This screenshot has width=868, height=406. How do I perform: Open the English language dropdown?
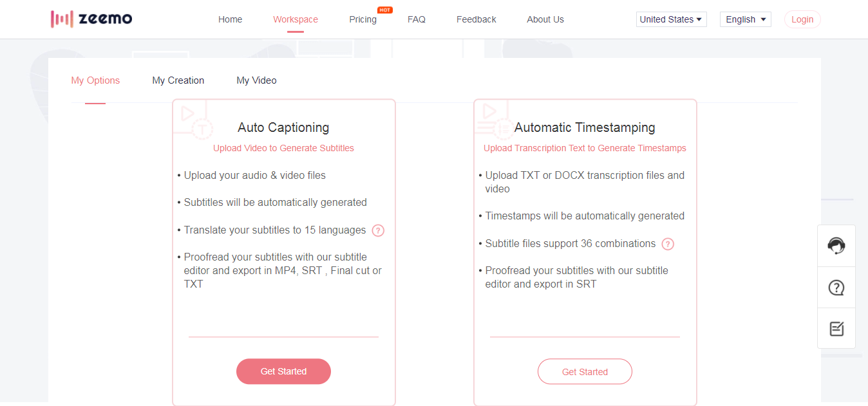click(x=745, y=19)
